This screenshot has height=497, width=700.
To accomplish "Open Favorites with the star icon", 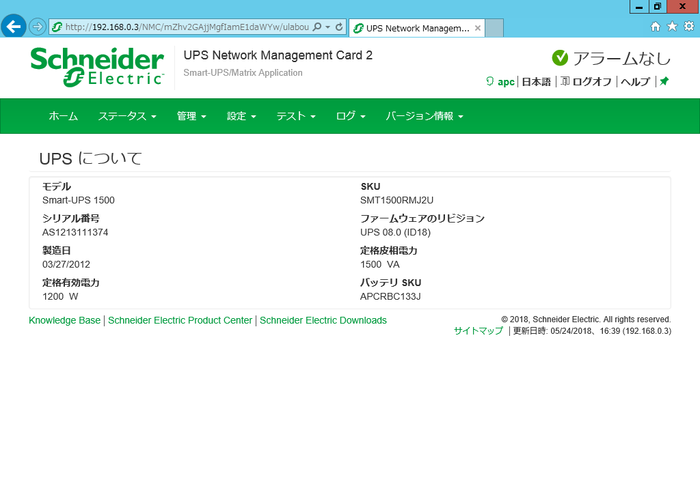I will [672, 26].
